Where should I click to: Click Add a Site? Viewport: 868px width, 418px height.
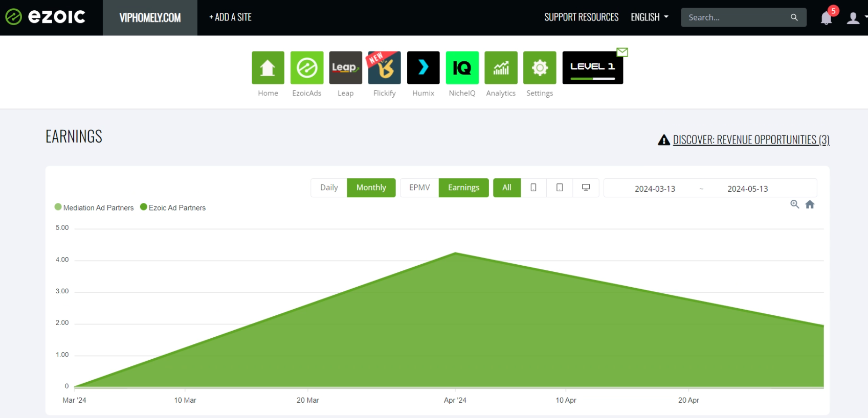[x=230, y=17]
